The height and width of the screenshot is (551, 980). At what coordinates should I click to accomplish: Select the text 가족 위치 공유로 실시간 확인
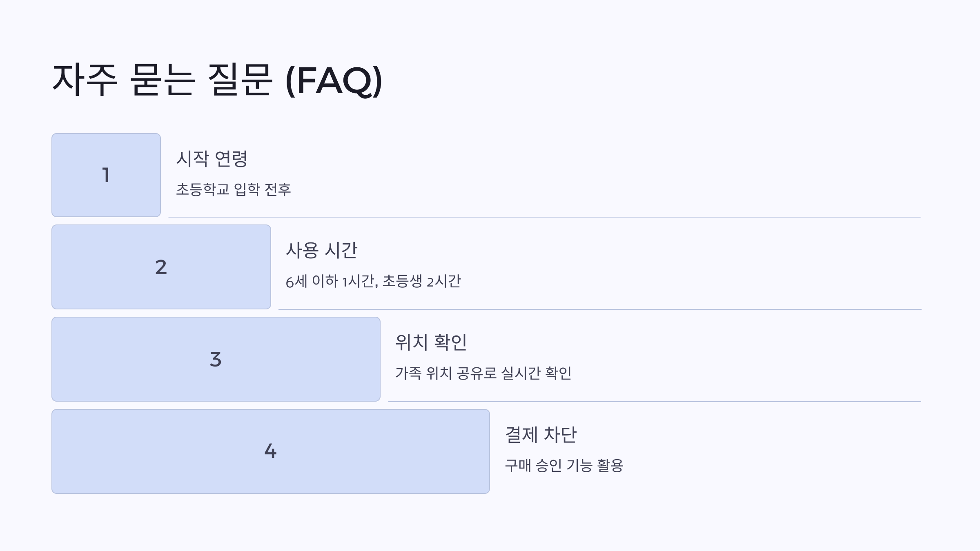483,373
